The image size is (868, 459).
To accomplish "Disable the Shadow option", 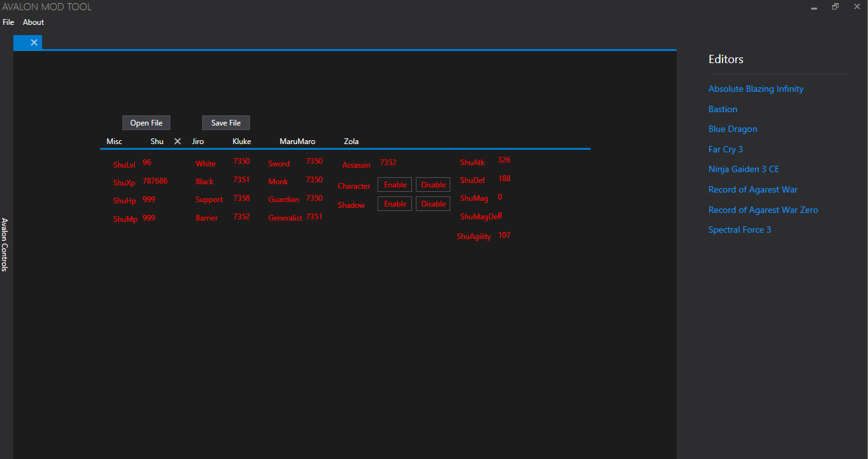I will point(433,204).
